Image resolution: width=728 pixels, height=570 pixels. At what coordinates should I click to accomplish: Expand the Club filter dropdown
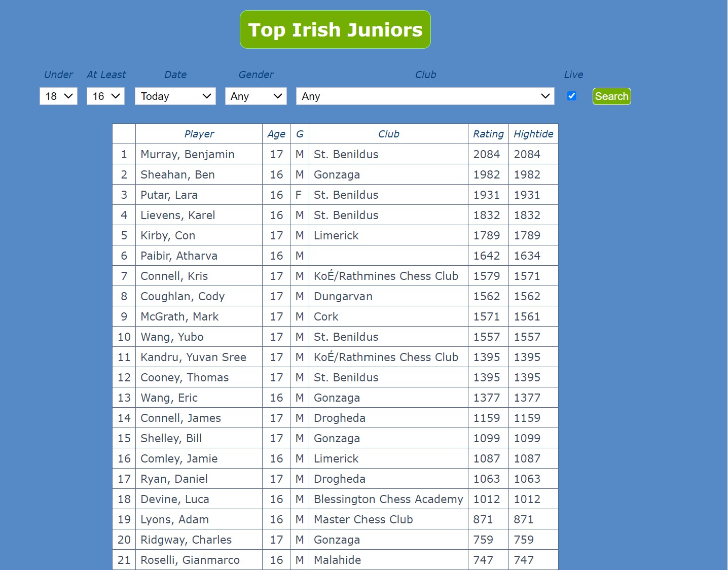coord(425,96)
